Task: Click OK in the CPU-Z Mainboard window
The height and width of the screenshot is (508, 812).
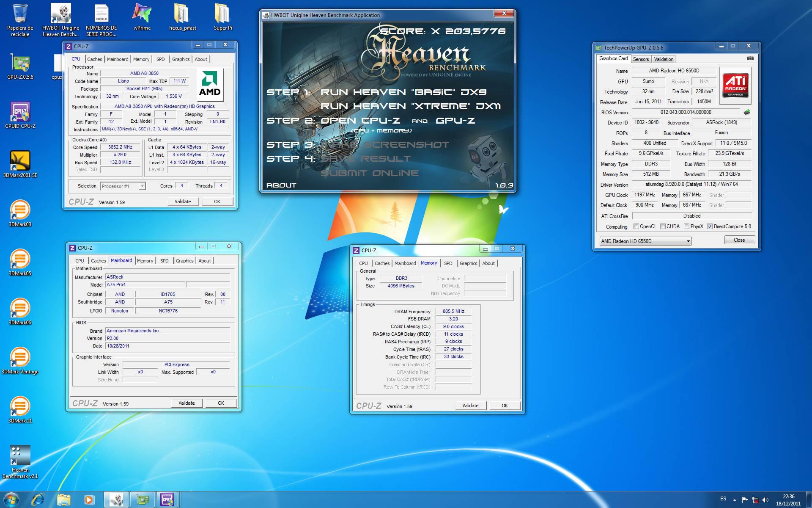Action: click(221, 403)
